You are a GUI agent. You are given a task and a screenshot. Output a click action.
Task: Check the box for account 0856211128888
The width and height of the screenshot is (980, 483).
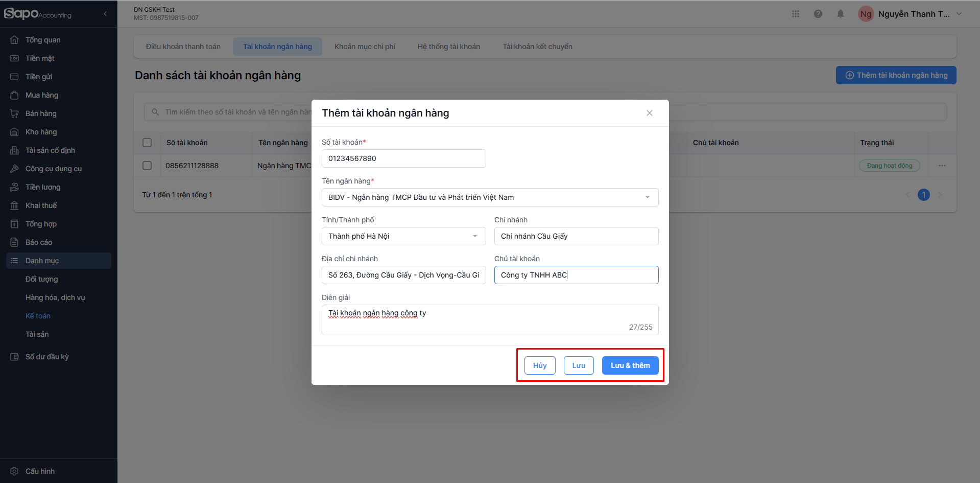(x=147, y=166)
